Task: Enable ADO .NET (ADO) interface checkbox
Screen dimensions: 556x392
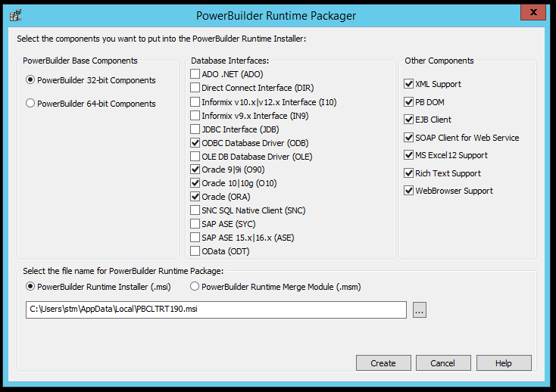Action: pyautogui.click(x=195, y=74)
